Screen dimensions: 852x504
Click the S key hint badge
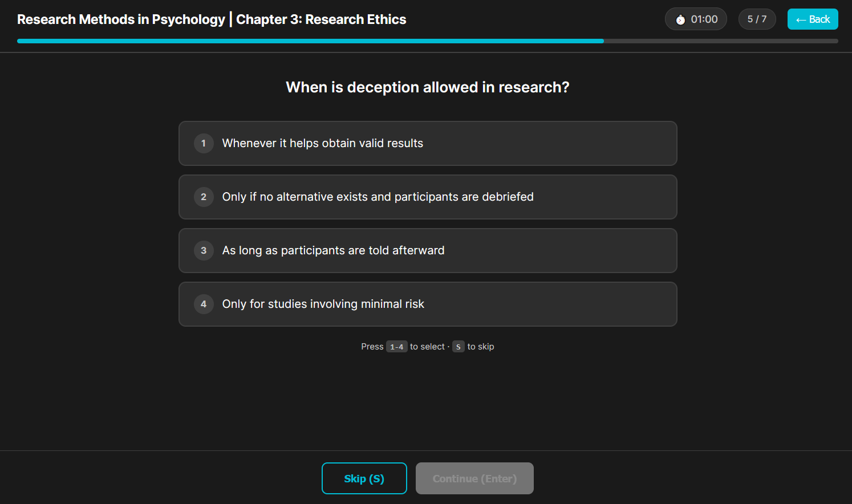pyautogui.click(x=459, y=347)
